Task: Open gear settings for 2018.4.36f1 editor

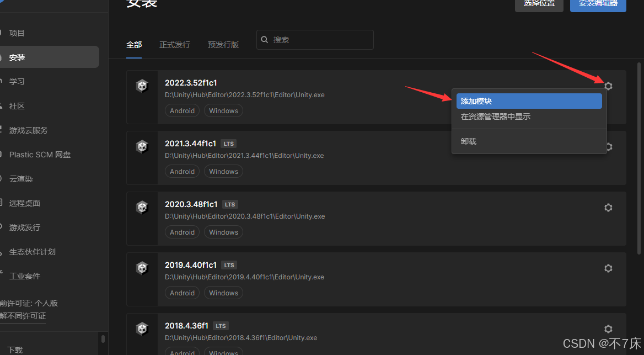Action: click(608, 329)
